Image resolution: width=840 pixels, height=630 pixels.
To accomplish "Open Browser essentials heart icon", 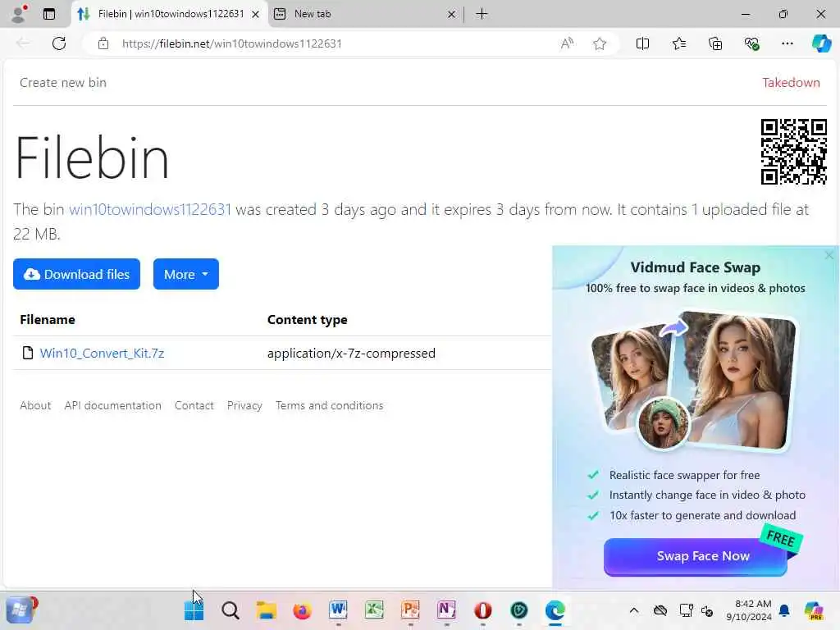I will [x=751, y=43].
